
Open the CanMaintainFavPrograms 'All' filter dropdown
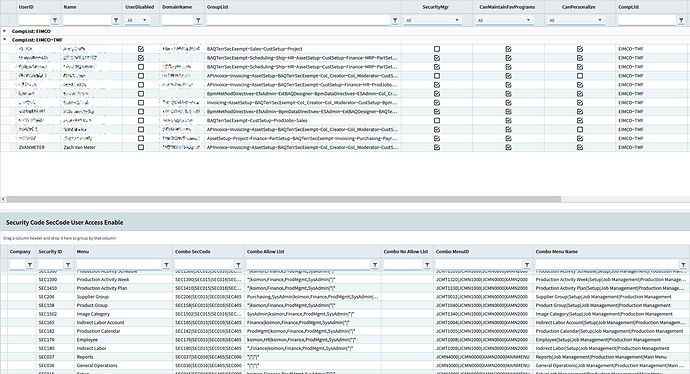click(x=504, y=20)
